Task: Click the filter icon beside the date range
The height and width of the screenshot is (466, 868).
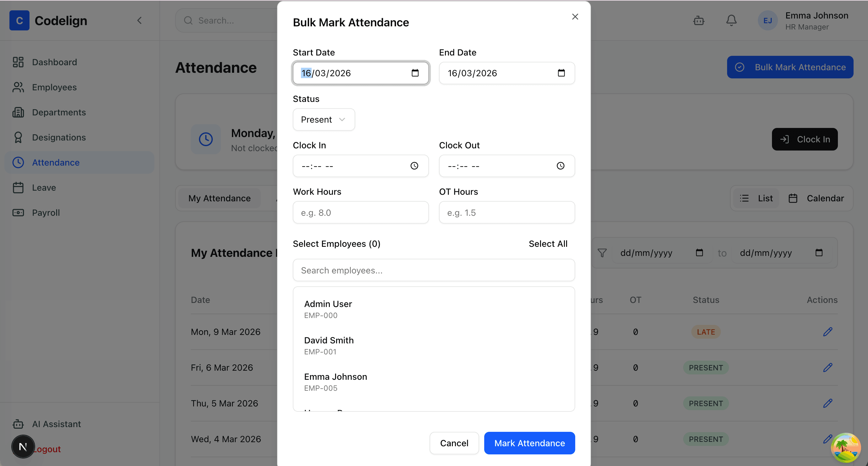Action: point(603,253)
